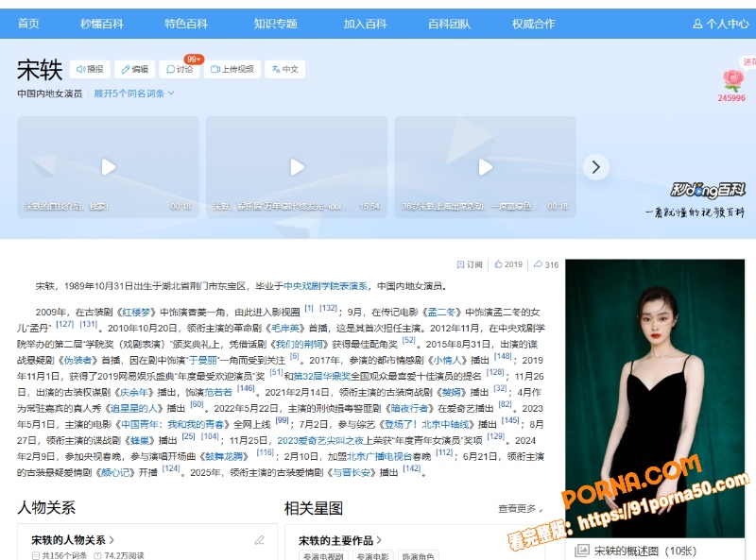
Task: Open the 于曼丽 character link
Action: (x=203, y=360)
